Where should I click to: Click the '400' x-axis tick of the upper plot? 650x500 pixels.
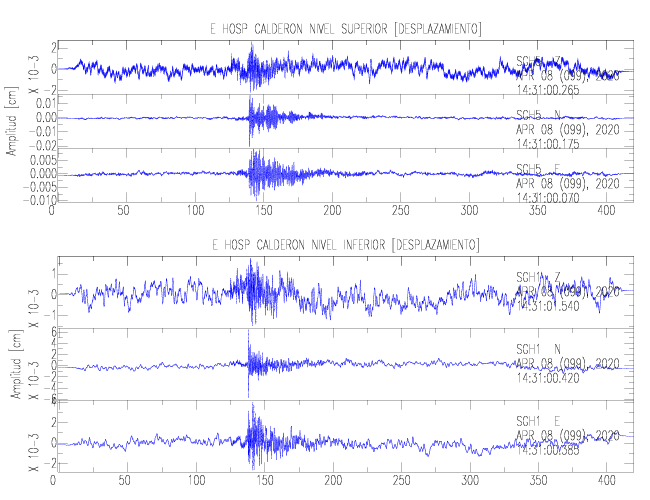coord(606,211)
